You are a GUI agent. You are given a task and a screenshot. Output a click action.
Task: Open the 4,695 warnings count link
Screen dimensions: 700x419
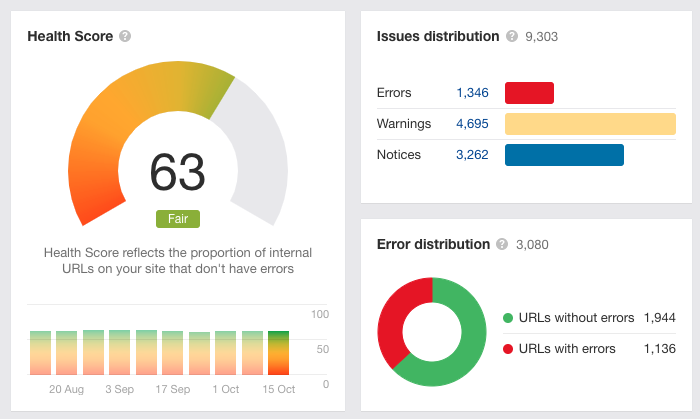pos(472,124)
